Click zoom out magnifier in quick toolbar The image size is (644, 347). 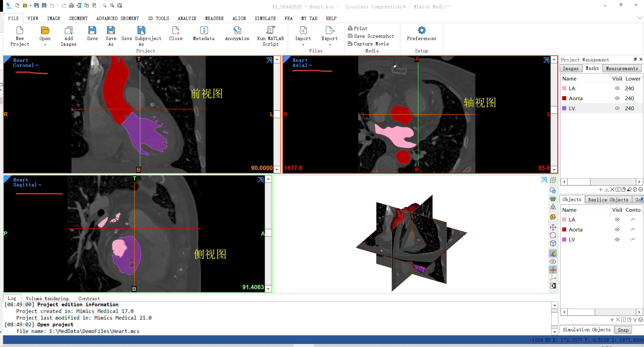(x=112, y=5)
